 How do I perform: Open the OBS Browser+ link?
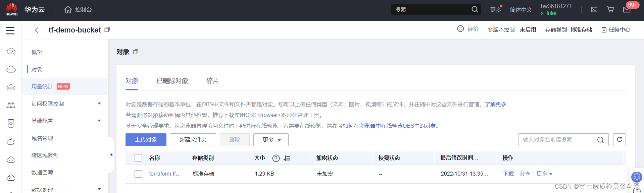pos(263,115)
